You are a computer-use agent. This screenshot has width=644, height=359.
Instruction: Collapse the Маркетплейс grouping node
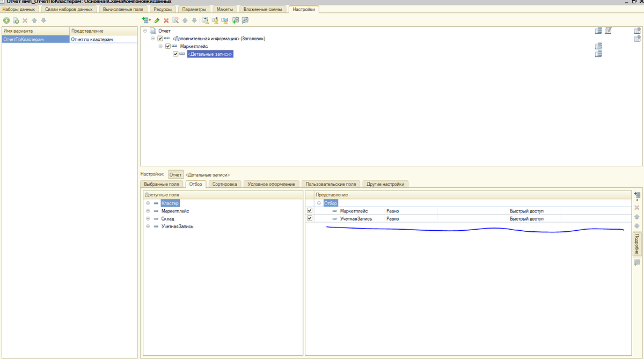[x=160, y=47]
